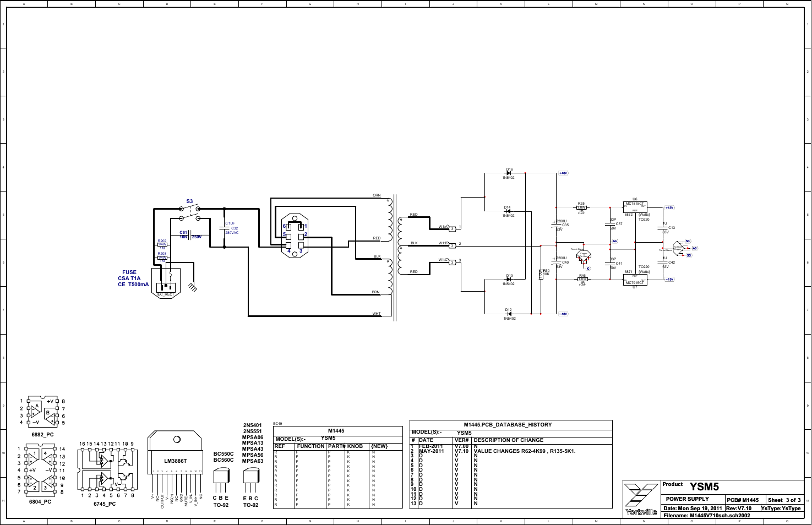The width and height of the screenshot is (812, 525).
Task: Select the U7 MC7915CT regulator block
Action: coord(635,280)
